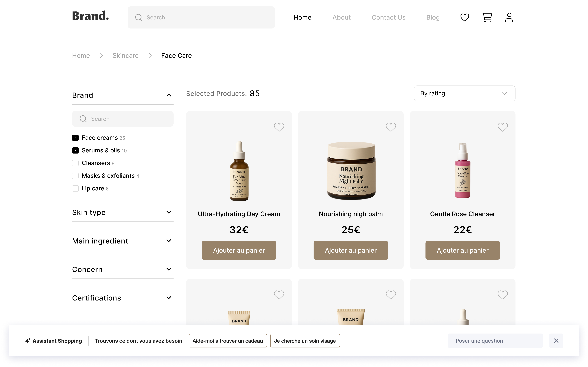Go to the About menu item
588x367 pixels.
pos(341,17)
